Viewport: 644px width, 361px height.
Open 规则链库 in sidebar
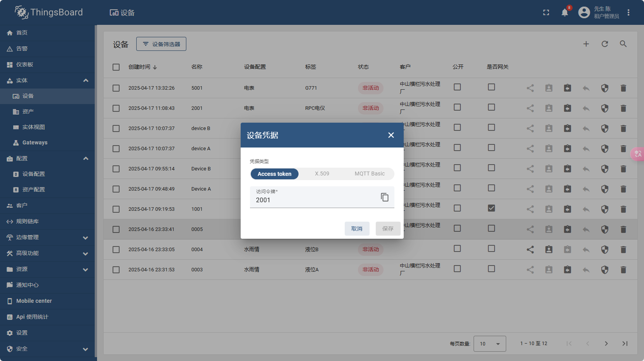tap(47, 221)
